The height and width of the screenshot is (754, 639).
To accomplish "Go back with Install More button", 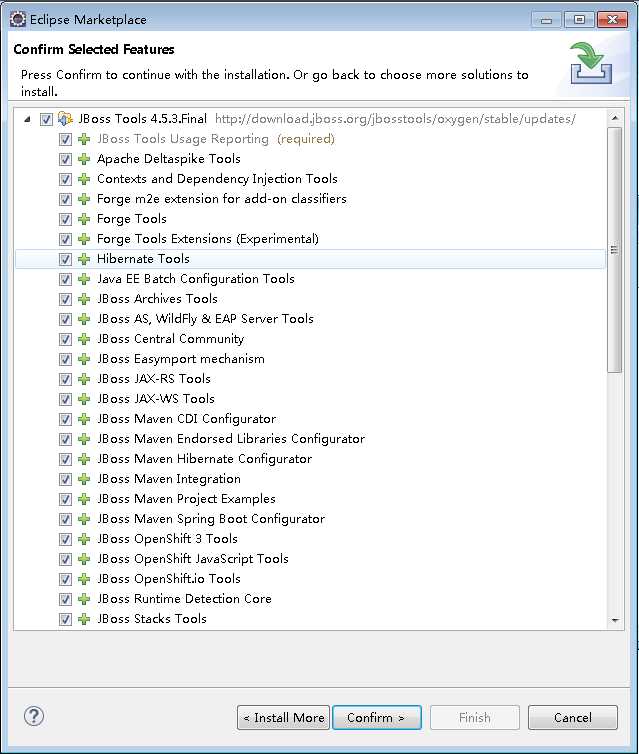I will pos(282,717).
